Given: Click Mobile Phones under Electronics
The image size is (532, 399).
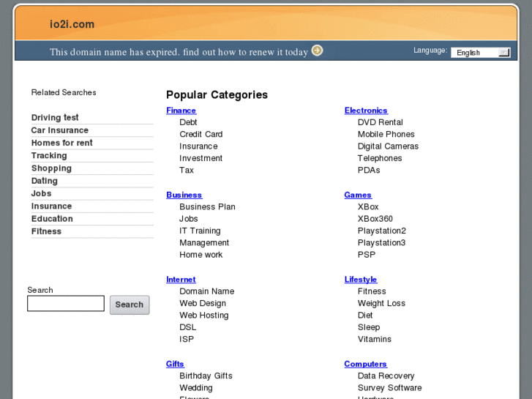Looking at the screenshot, I should pyautogui.click(x=386, y=134).
